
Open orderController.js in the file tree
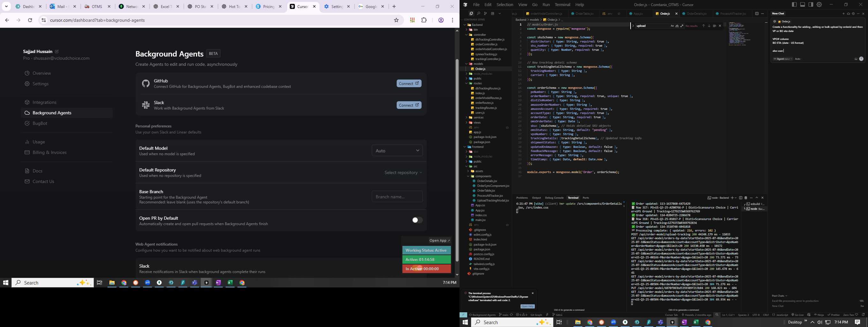tap(486, 44)
